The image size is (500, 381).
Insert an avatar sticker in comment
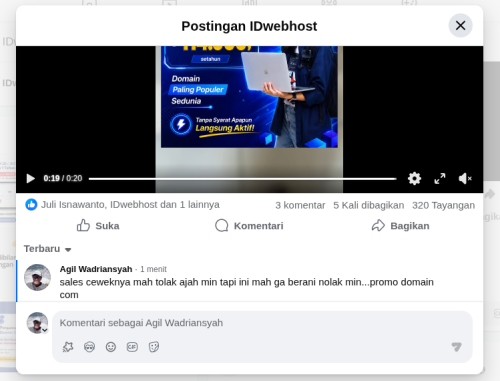[68, 347]
